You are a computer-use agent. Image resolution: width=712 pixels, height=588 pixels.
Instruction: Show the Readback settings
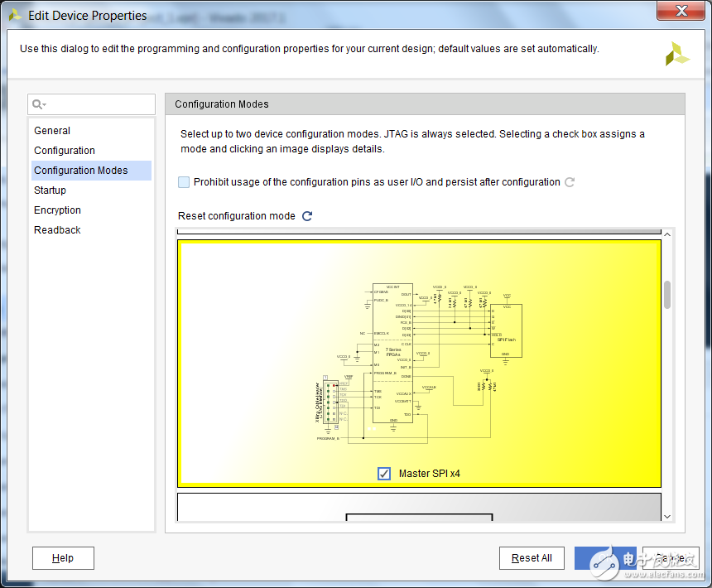57,230
